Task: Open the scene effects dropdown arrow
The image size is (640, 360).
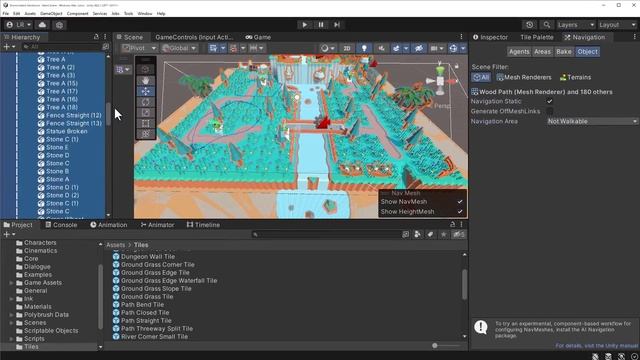Action: pyautogui.click(x=406, y=48)
